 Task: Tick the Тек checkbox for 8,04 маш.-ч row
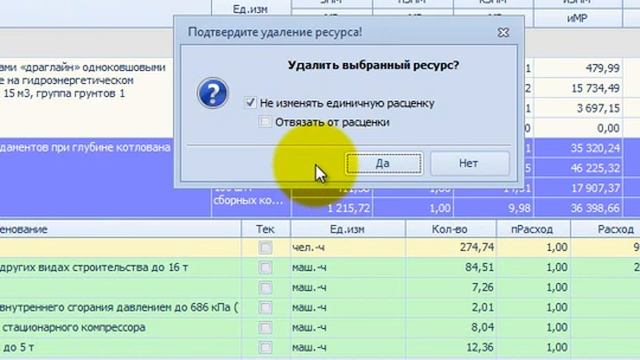(x=265, y=327)
